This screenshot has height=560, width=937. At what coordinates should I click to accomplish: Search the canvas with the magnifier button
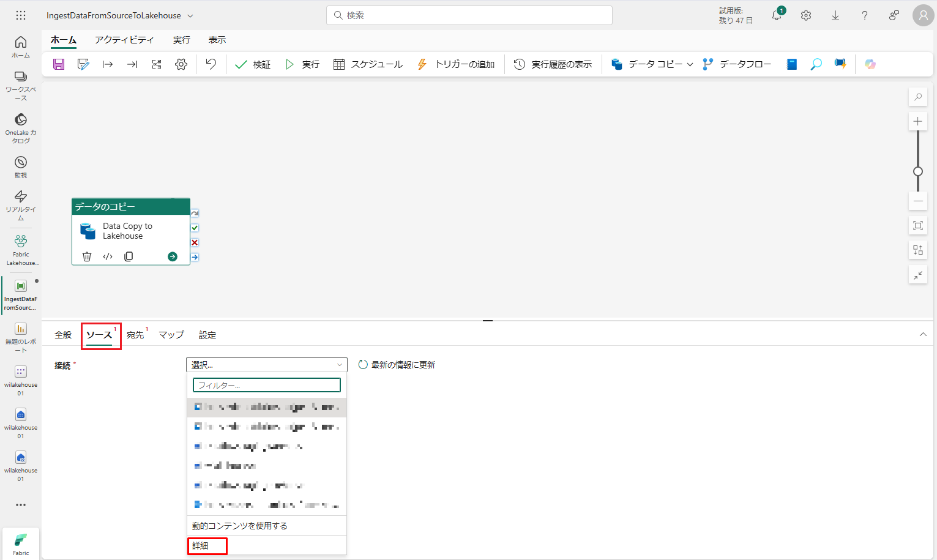tap(918, 97)
